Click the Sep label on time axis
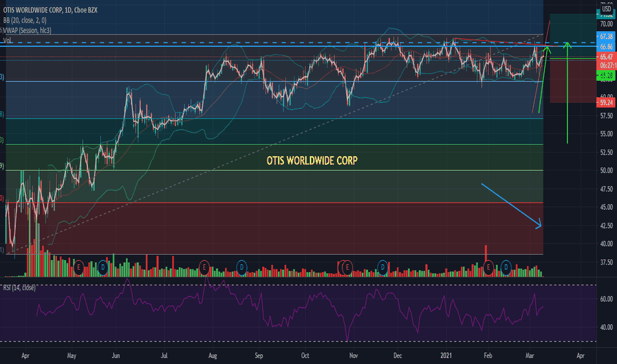Image resolution: width=617 pixels, height=364 pixels. coord(259,356)
